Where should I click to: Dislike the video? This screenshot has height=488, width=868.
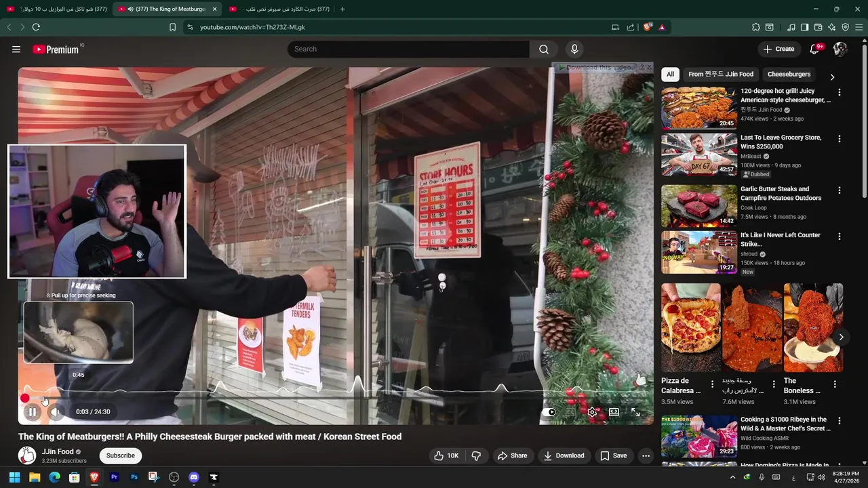coord(476,455)
